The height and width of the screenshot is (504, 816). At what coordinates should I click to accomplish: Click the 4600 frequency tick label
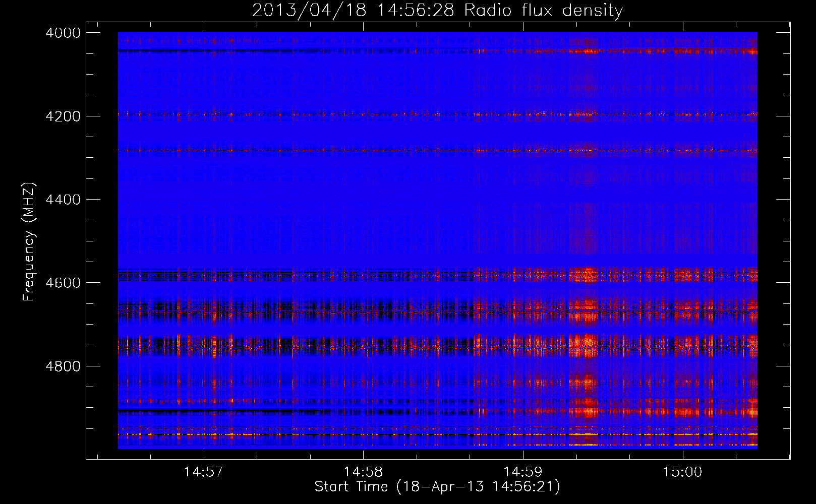pos(63,283)
